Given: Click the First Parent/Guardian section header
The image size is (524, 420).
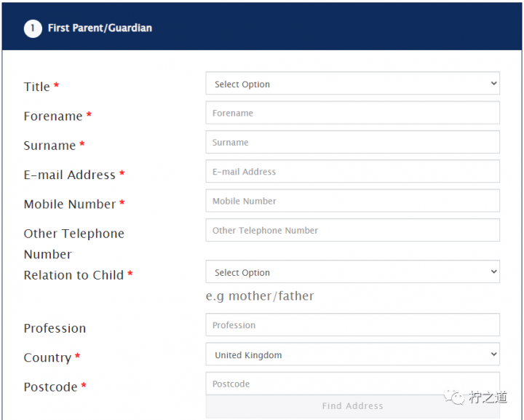Looking at the screenshot, I should click(x=100, y=28).
